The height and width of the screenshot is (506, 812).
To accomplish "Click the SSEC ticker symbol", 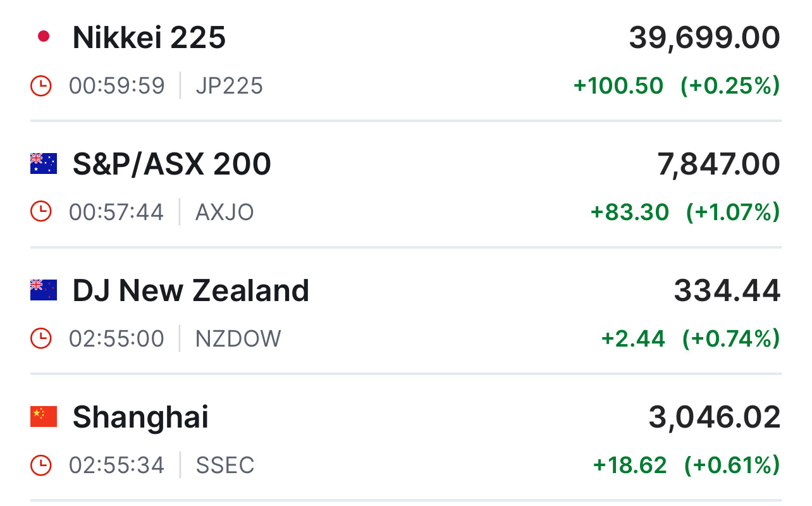I will tap(225, 465).
